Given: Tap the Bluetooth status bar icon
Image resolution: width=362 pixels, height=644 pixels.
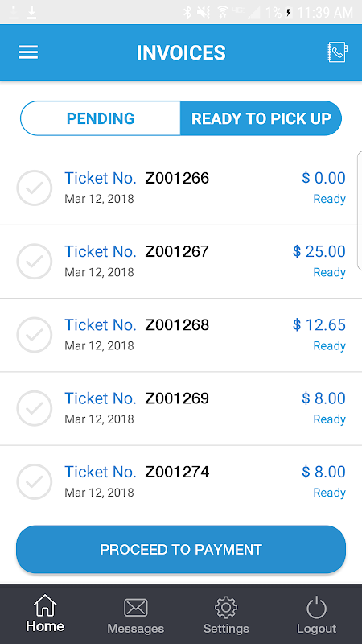Looking at the screenshot, I should pos(187,12).
